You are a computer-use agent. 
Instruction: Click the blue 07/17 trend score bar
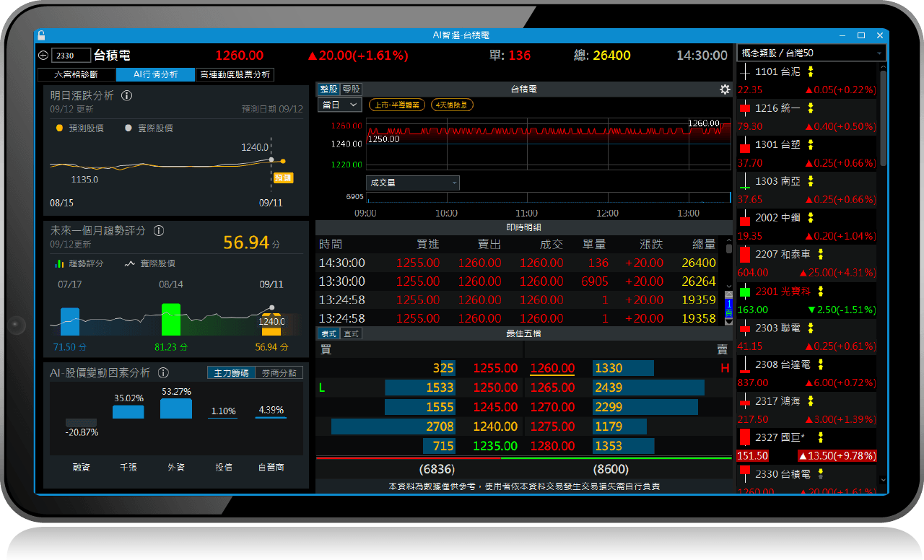click(70, 321)
